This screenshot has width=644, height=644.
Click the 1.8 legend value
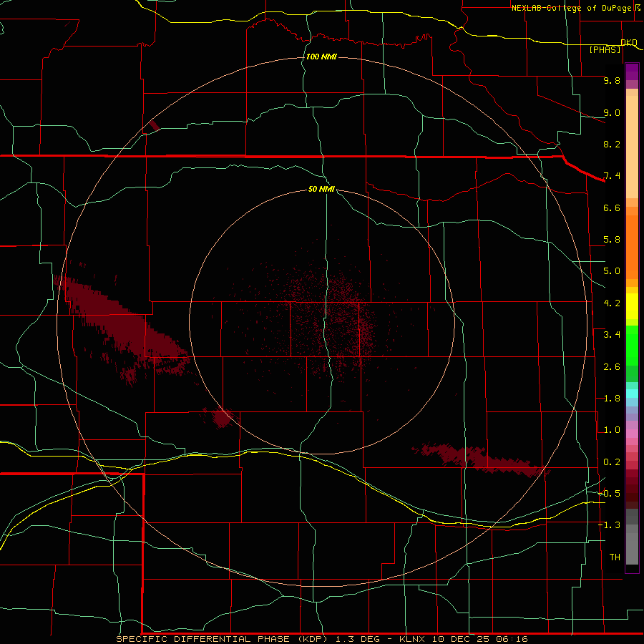point(612,399)
